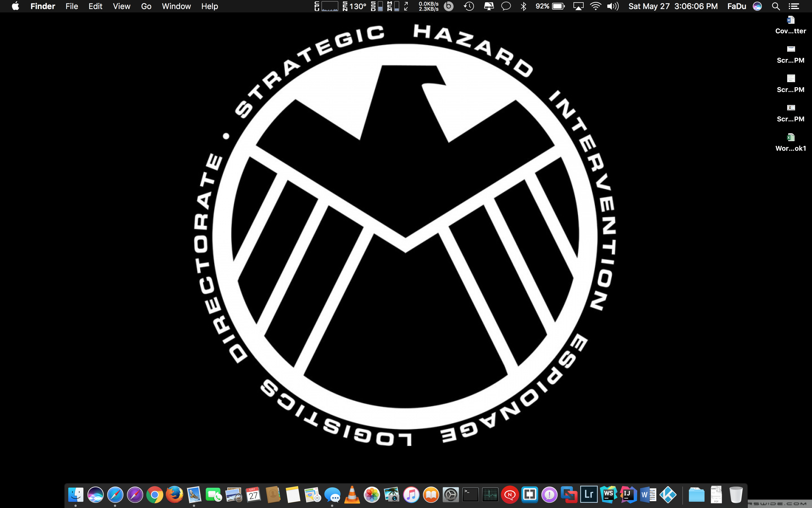Image resolution: width=812 pixels, height=508 pixels.
Task: Open Notification Center list icon
Action: (794, 6)
